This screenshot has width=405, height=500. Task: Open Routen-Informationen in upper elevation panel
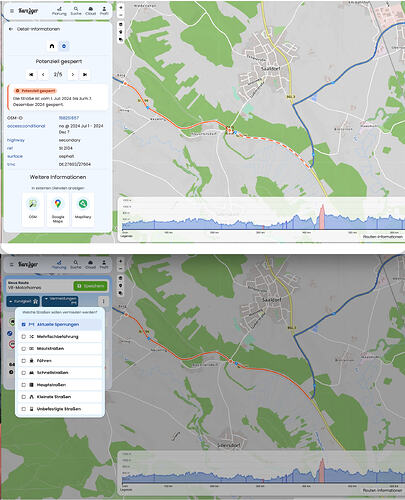(x=383, y=236)
